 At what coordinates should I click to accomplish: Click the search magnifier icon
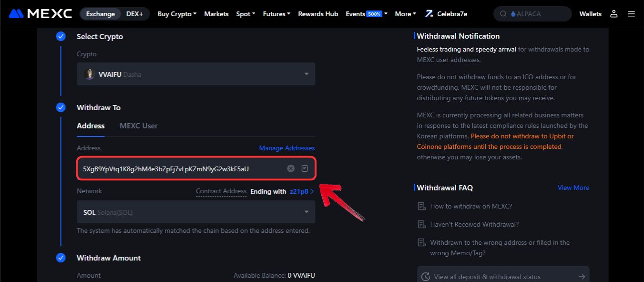[503, 14]
